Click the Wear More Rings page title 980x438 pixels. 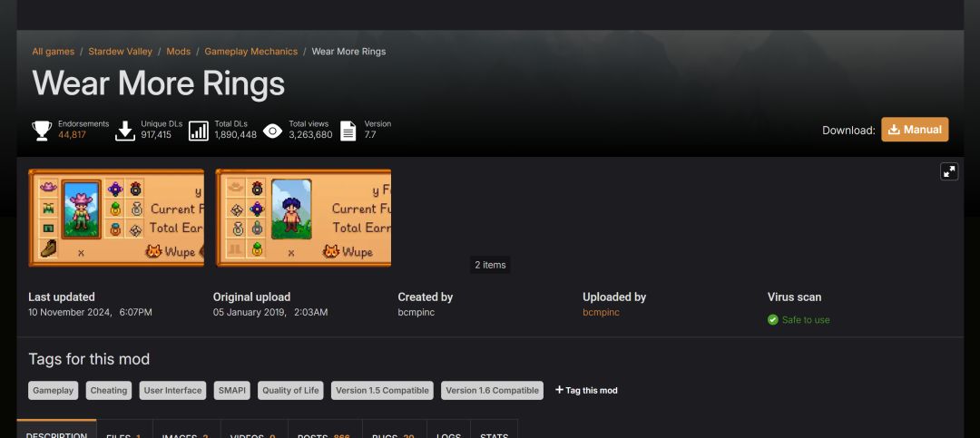[x=159, y=83]
